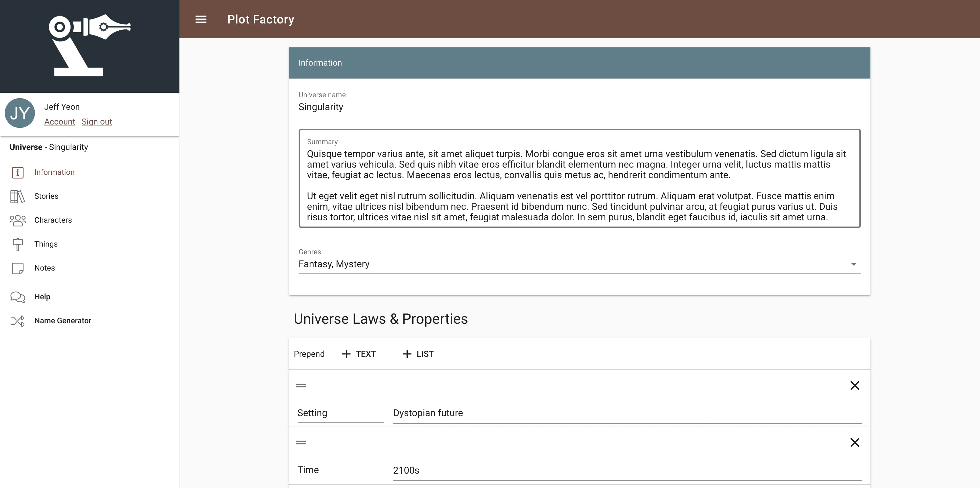Image resolution: width=980 pixels, height=488 pixels.
Task: Add a TEXT property with the plus button
Action: (x=358, y=354)
